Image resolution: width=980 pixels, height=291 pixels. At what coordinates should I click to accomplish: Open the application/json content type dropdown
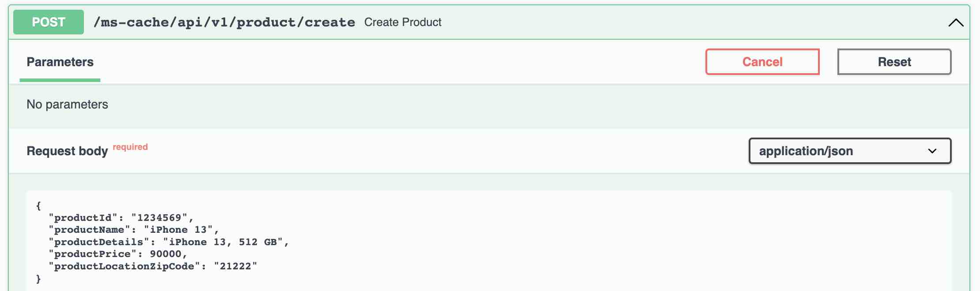tap(850, 151)
